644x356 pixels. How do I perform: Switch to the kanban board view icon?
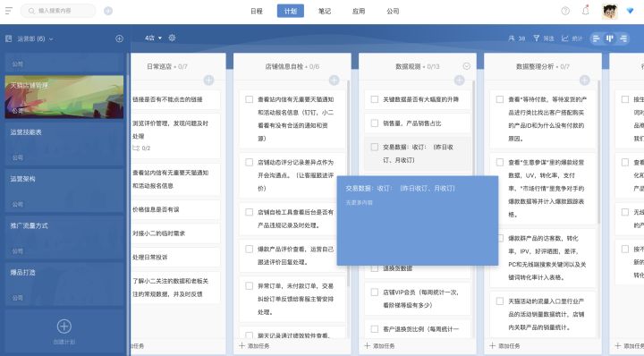pyautogui.click(x=610, y=38)
